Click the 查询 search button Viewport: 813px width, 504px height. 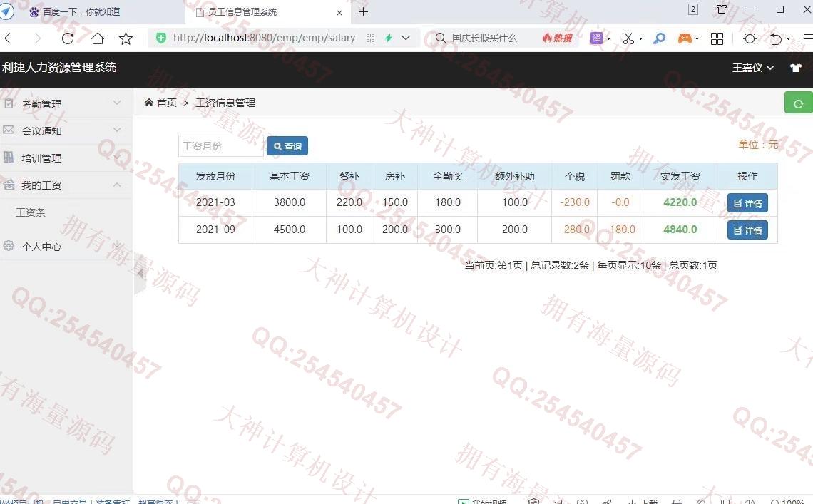[287, 146]
